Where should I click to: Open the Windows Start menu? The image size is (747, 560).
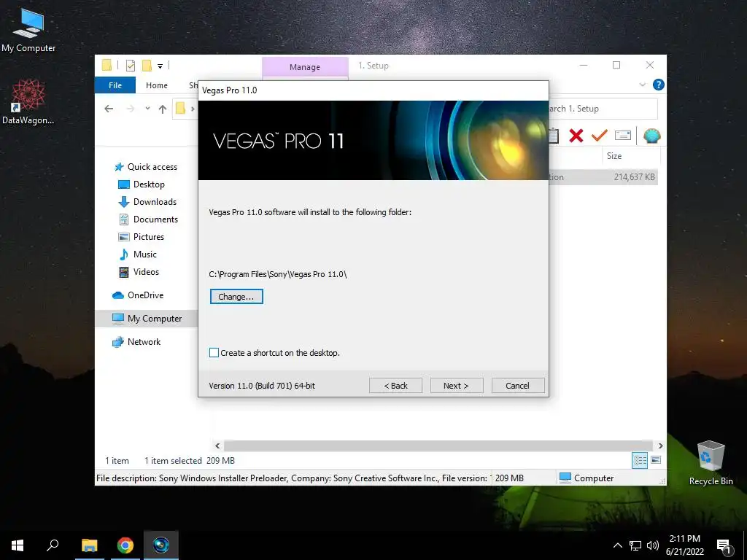(x=18, y=545)
